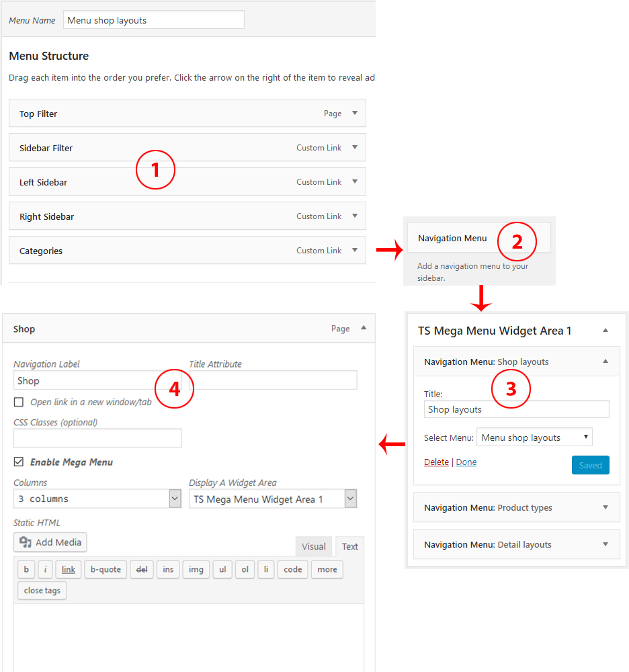
Task: Click the bold 'b' editor button
Action: [x=26, y=569]
